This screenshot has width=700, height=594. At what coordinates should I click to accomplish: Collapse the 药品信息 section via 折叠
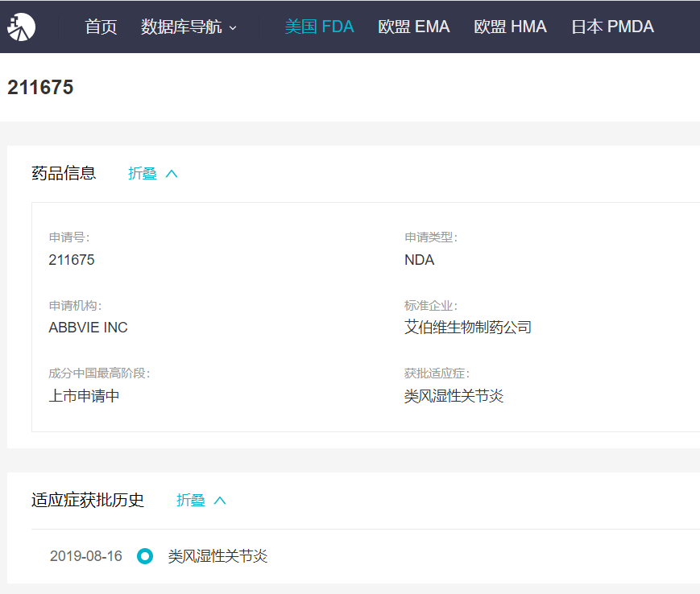click(x=153, y=174)
